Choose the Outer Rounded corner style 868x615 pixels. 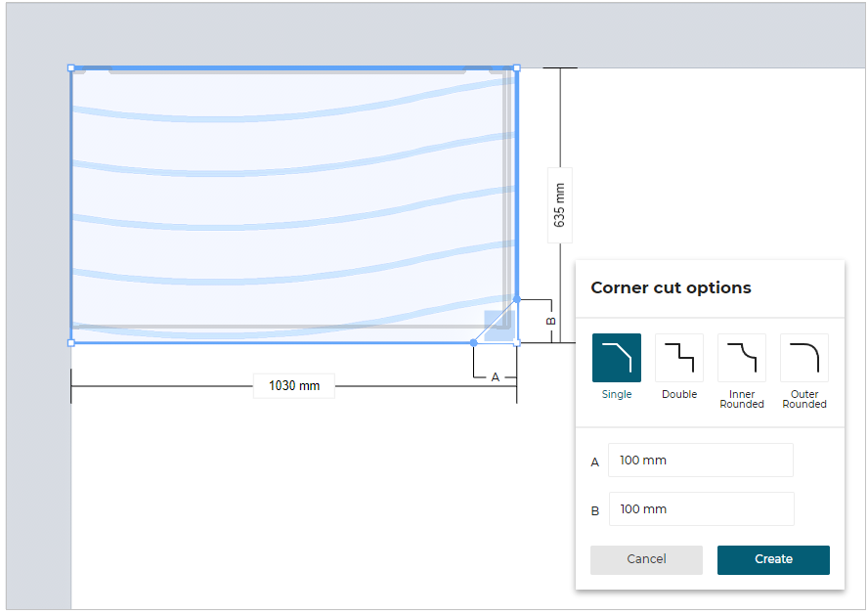(x=803, y=357)
